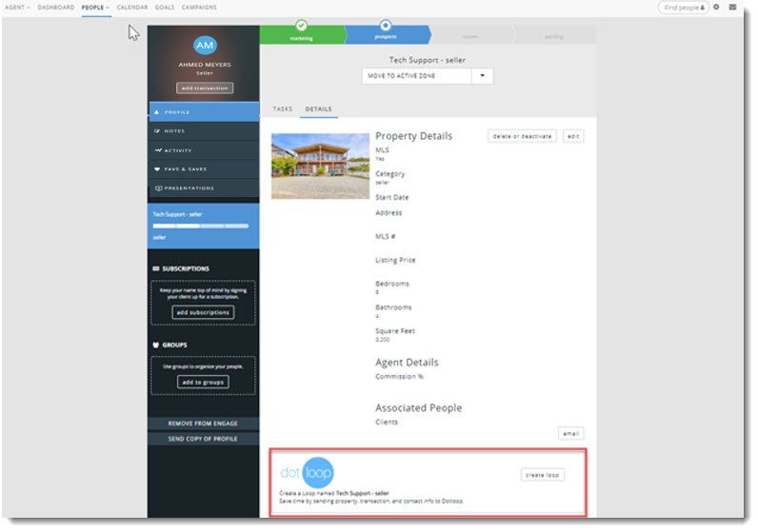Switch to the Details tab
The width and height of the screenshot is (758, 532).
point(321,109)
